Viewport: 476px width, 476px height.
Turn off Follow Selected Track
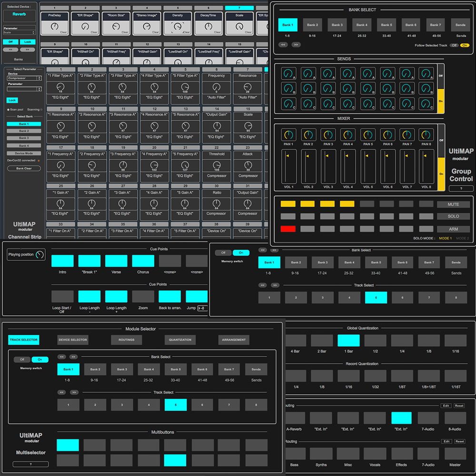[455, 45]
